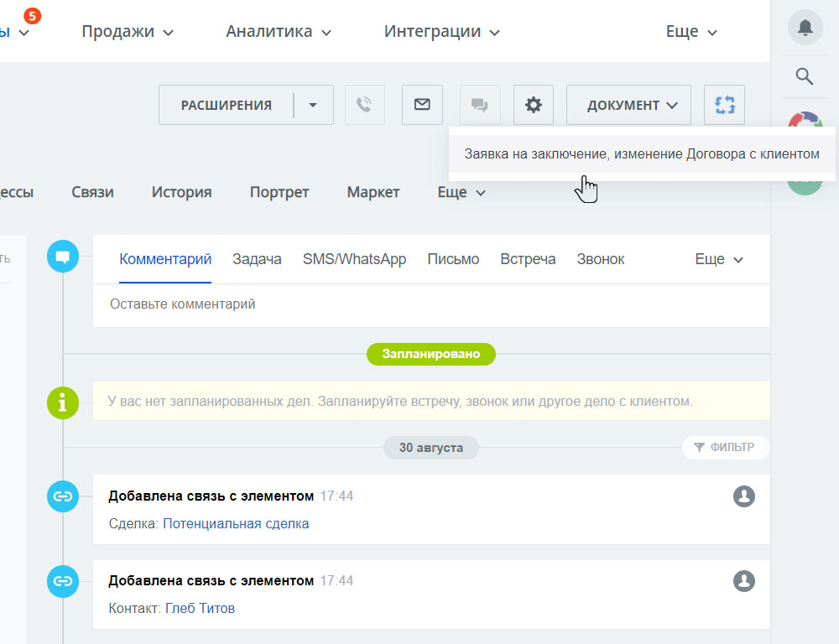
Task: Click the phone call icon button
Action: 364,105
